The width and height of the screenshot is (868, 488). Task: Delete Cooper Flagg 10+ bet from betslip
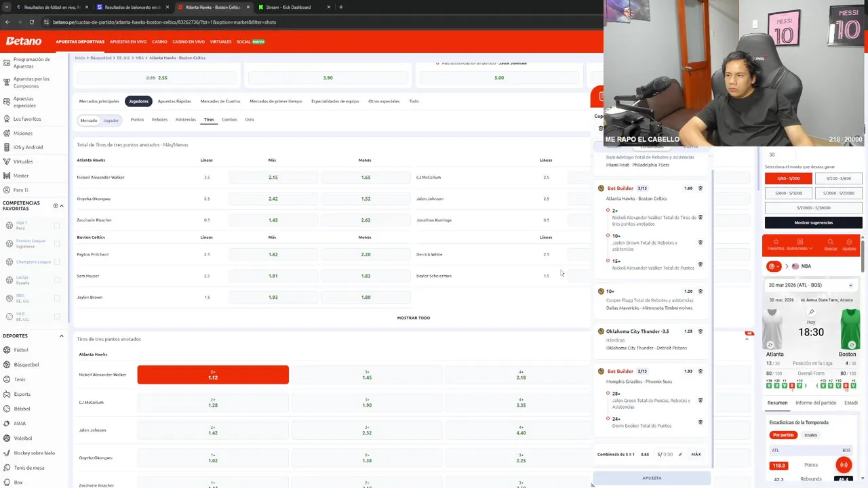(701, 291)
